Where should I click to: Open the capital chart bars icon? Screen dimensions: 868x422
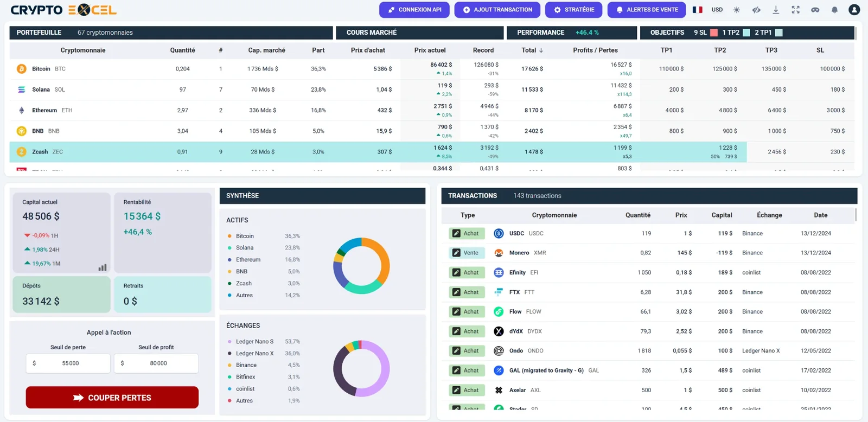[x=103, y=267]
